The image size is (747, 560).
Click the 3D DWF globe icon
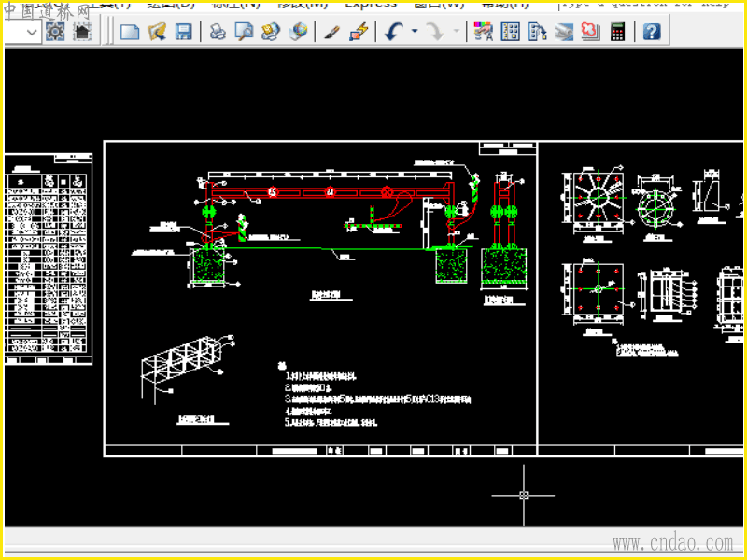pyautogui.click(x=299, y=33)
